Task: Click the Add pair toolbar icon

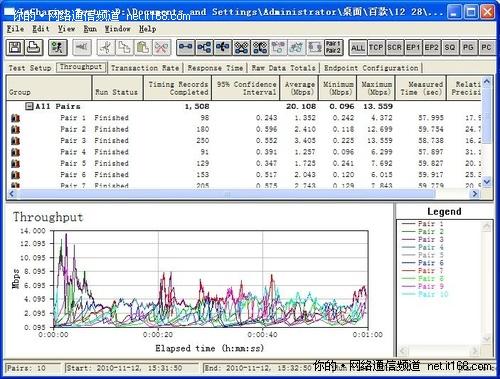Action: tap(185, 47)
